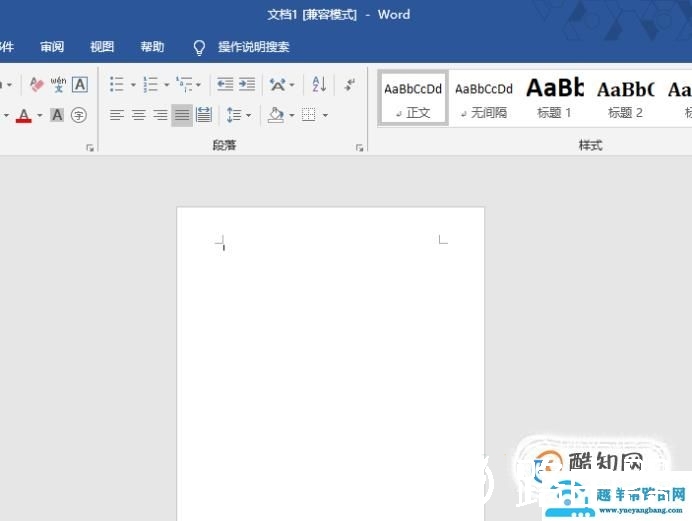
Task: Open shading color dropdown arrow
Action: pyautogui.click(x=292, y=116)
